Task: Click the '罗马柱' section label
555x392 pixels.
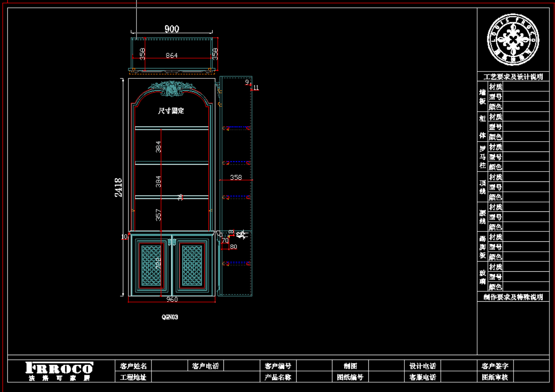Action: click(x=483, y=157)
